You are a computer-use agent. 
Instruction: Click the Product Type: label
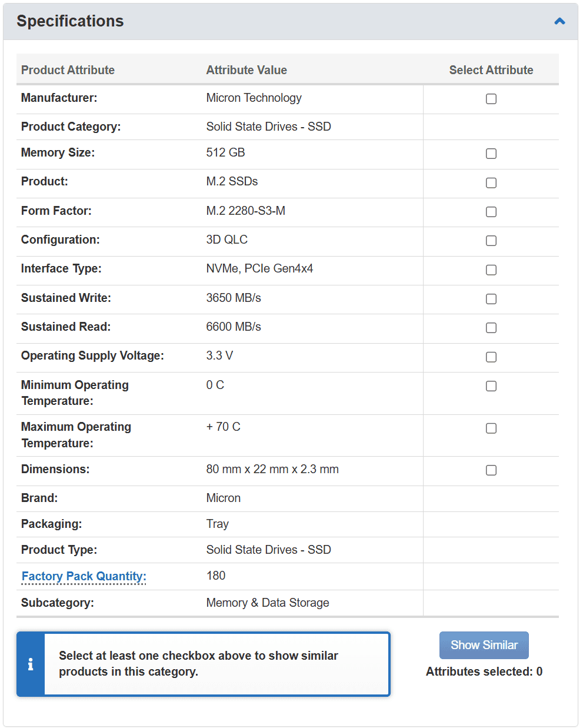59,550
